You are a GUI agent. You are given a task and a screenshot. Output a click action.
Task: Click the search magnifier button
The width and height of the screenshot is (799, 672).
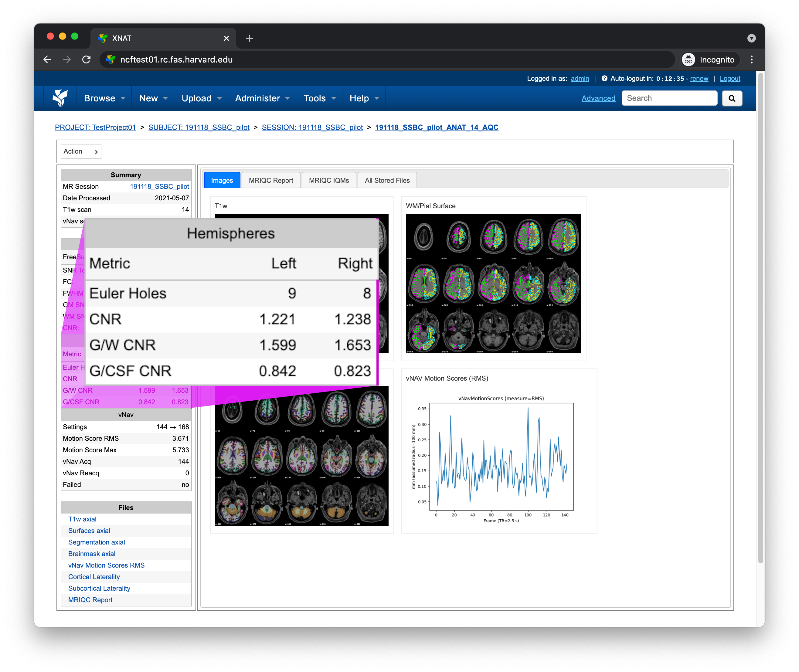pos(732,98)
